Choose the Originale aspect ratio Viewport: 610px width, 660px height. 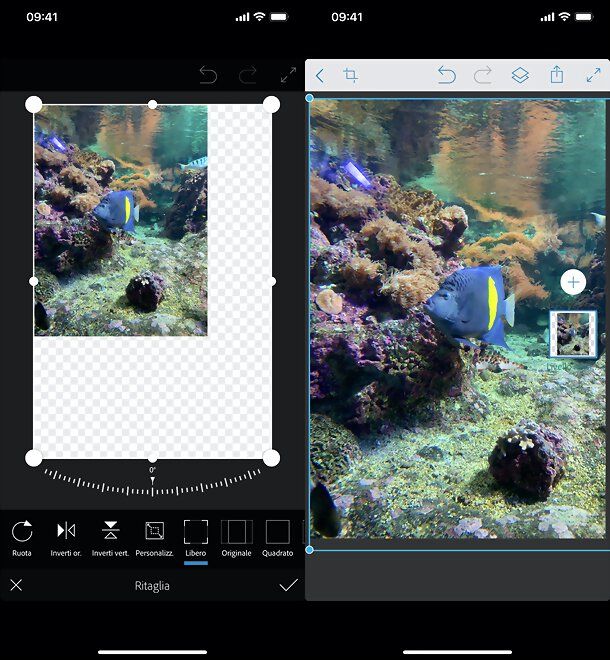(x=237, y=531)
